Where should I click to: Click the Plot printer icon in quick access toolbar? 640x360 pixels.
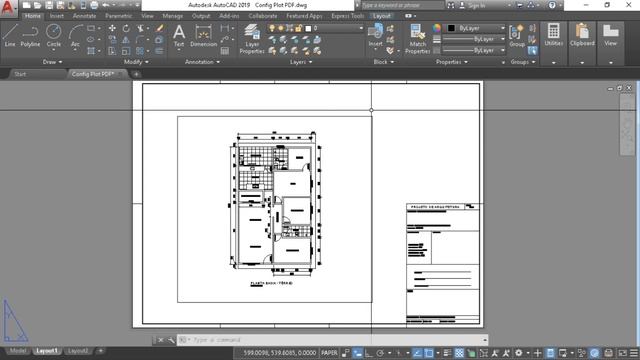94,5
